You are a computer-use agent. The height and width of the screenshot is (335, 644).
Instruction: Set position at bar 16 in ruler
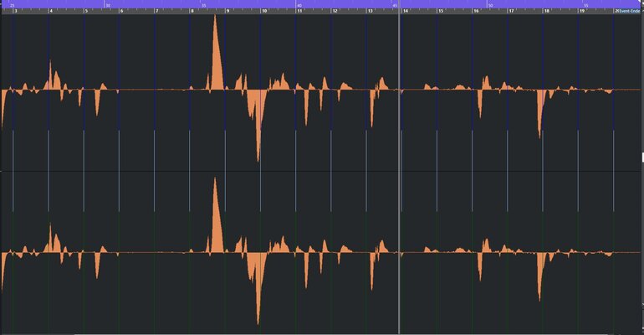476,11
